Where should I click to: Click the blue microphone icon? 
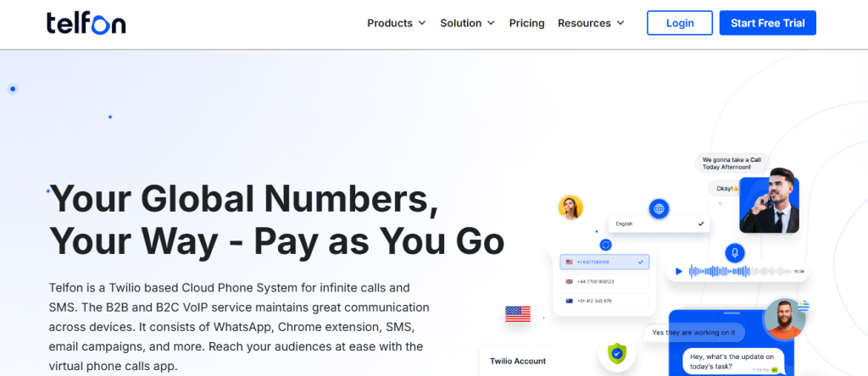pyautogui.click(x=734, y=252)
